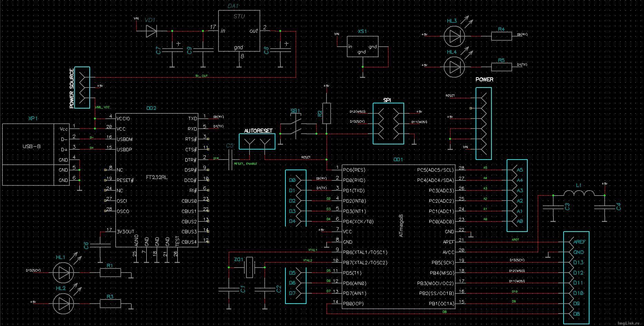Click the AREF terminal on right header
The width and height of the screenshot is (644, 326).
(x=579, y=242)
